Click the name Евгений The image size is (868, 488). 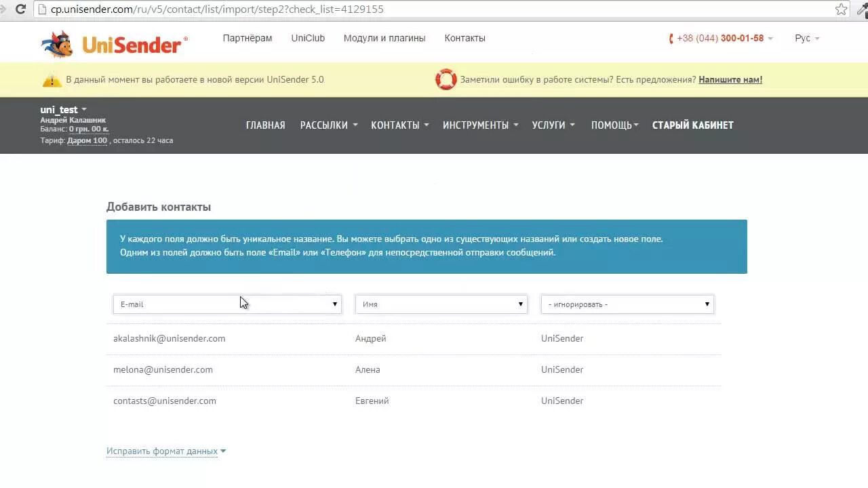coord(372,401)
